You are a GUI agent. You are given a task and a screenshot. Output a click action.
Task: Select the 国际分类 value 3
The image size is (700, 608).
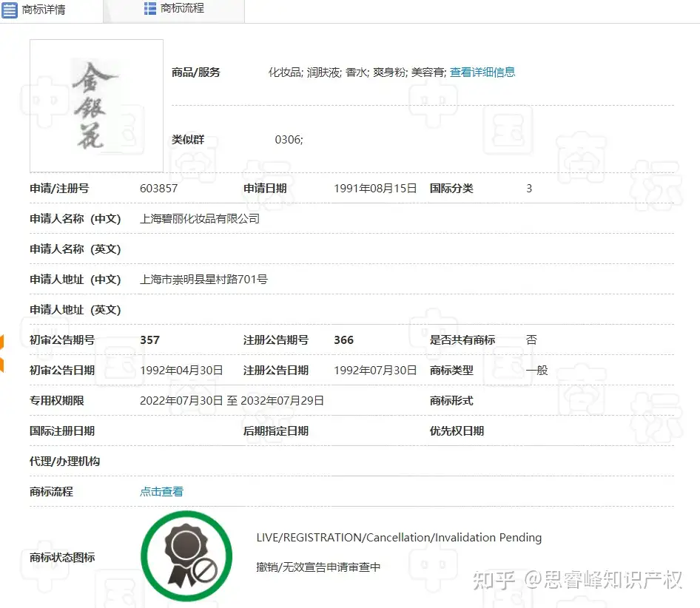pos(529,189)
